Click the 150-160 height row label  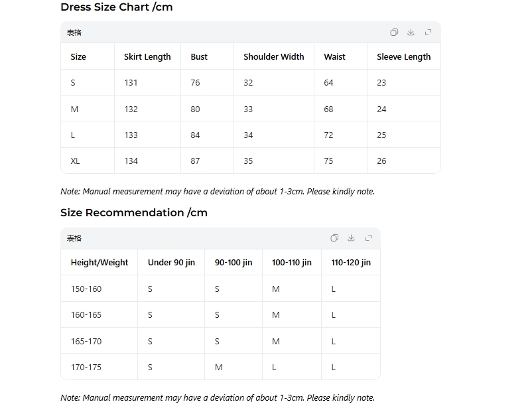(x=86, y=289)
